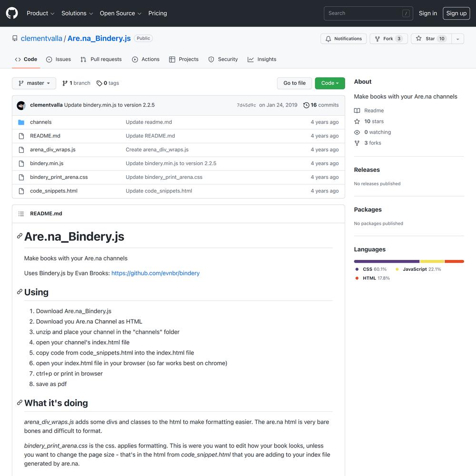Click the repository book icon beside clementvalla
The width and height of the screenshot is (476, 476).
pos(15,39)
